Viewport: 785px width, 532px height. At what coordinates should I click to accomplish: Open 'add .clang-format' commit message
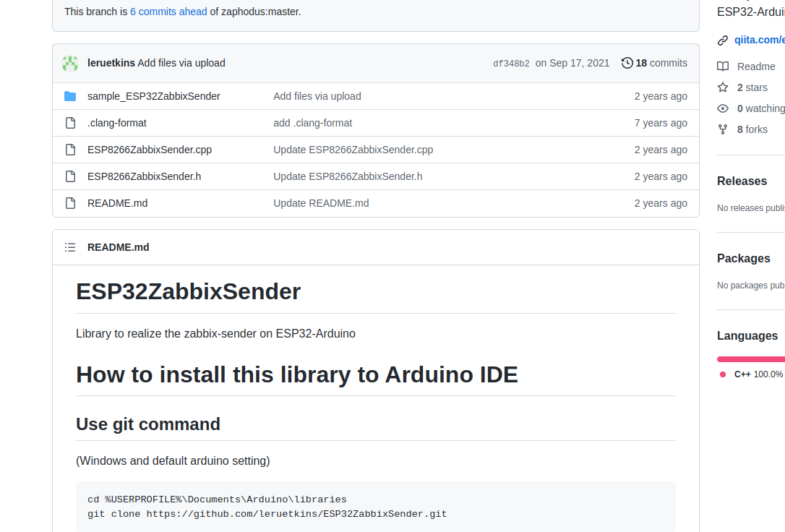click(312, 123)
